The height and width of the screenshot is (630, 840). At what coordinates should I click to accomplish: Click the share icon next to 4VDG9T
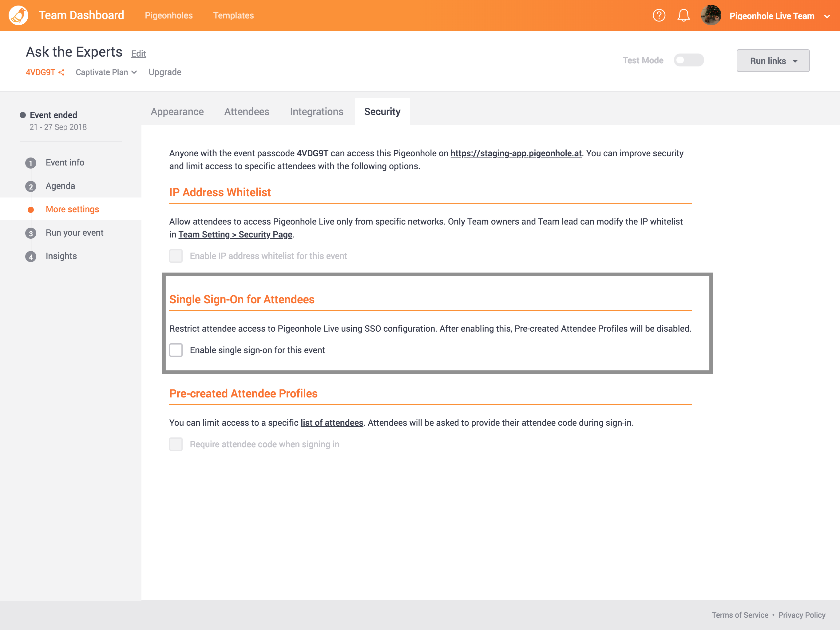coord(61,72)
